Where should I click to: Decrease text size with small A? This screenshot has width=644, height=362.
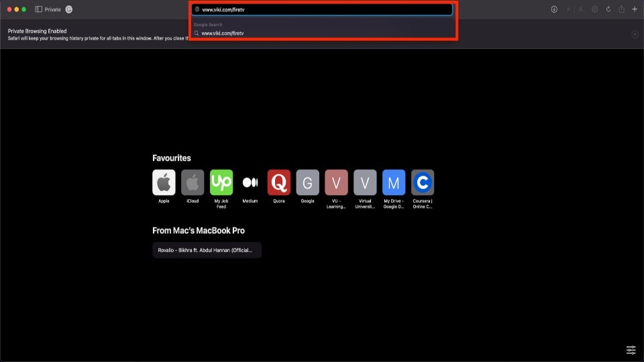[x=568, y=9]
